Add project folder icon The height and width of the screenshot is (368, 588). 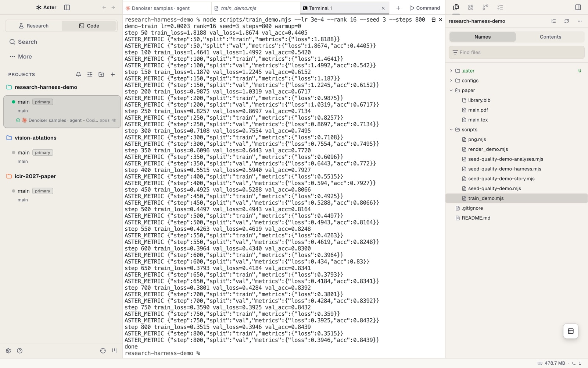click(x=101, y=74)
